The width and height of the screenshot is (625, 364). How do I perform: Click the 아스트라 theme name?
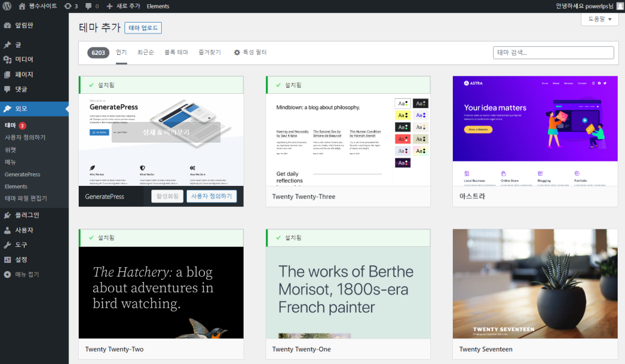pos(472,196)
